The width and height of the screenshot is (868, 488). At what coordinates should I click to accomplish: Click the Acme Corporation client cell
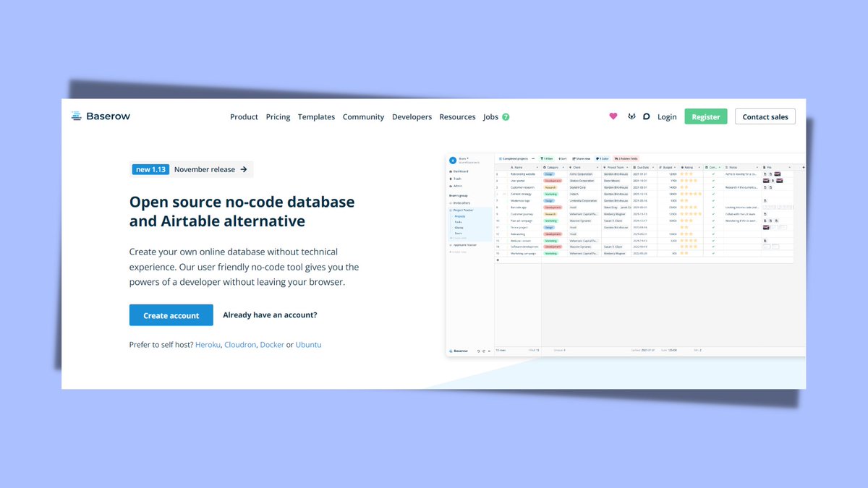click(x=581, y=174)
